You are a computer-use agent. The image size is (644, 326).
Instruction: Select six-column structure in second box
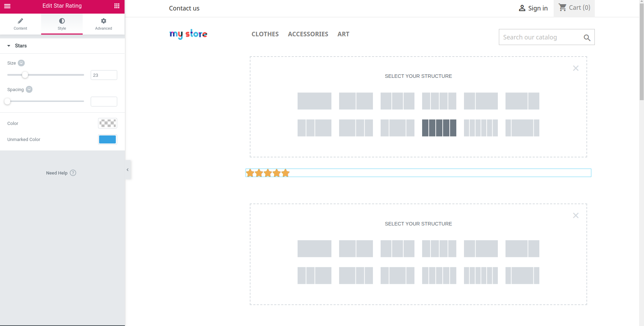point(481,275)
